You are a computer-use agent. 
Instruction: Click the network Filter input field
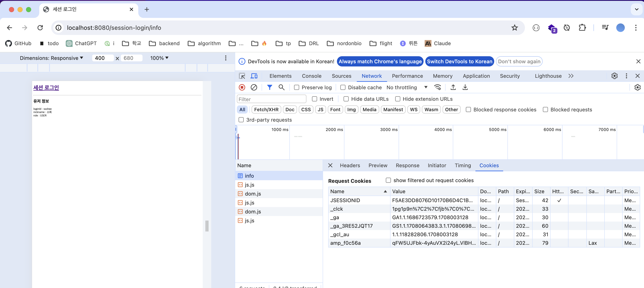coord(271,99)
